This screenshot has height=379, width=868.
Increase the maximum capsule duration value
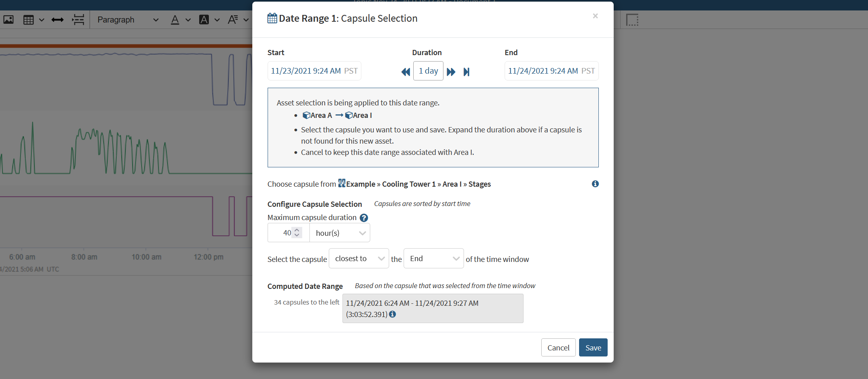click(297, 230)
